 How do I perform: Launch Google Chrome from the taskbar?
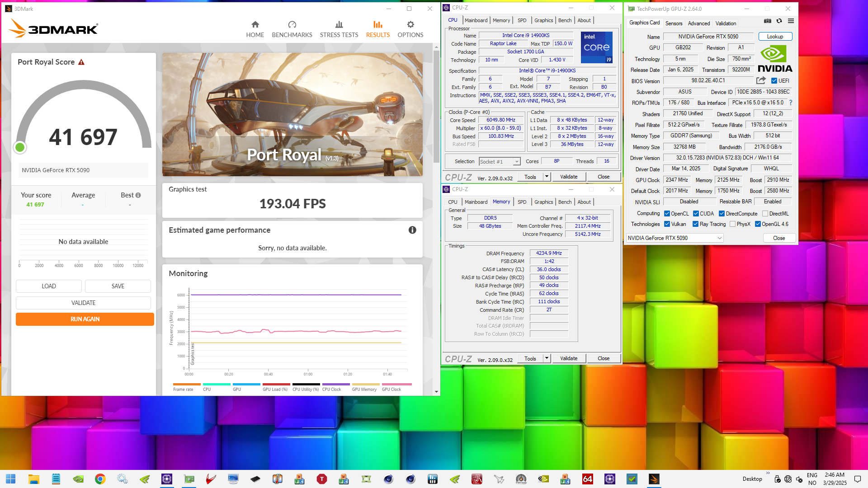click(x=100, y=479)
